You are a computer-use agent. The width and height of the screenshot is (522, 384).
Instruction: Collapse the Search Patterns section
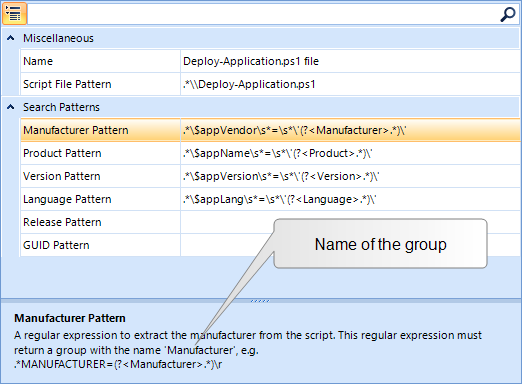click(x=10, y=107)
